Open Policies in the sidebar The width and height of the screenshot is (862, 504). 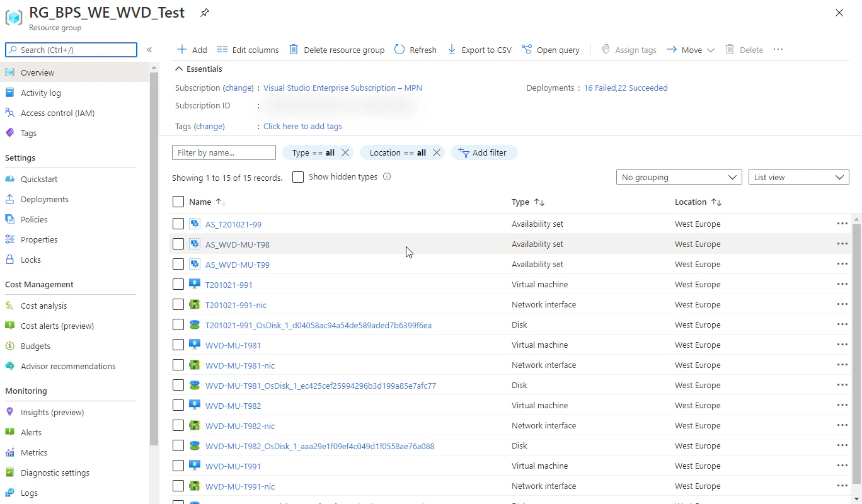(x=34, y=219)
